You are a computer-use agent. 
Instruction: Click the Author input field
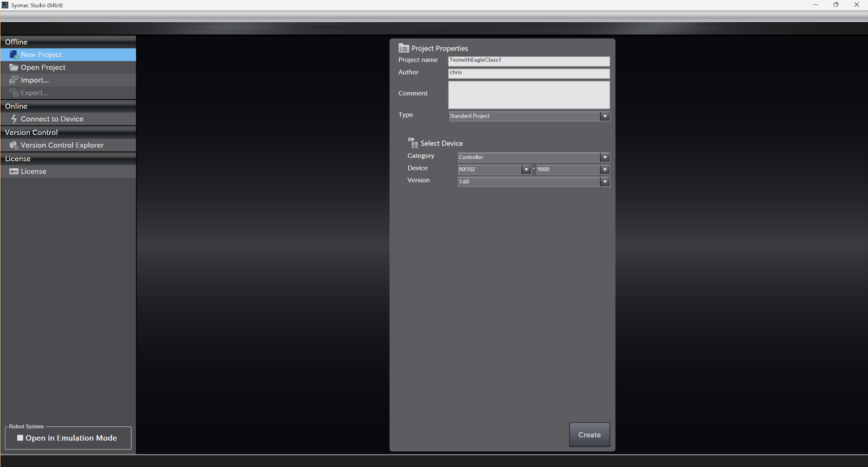tap(529, 73)
